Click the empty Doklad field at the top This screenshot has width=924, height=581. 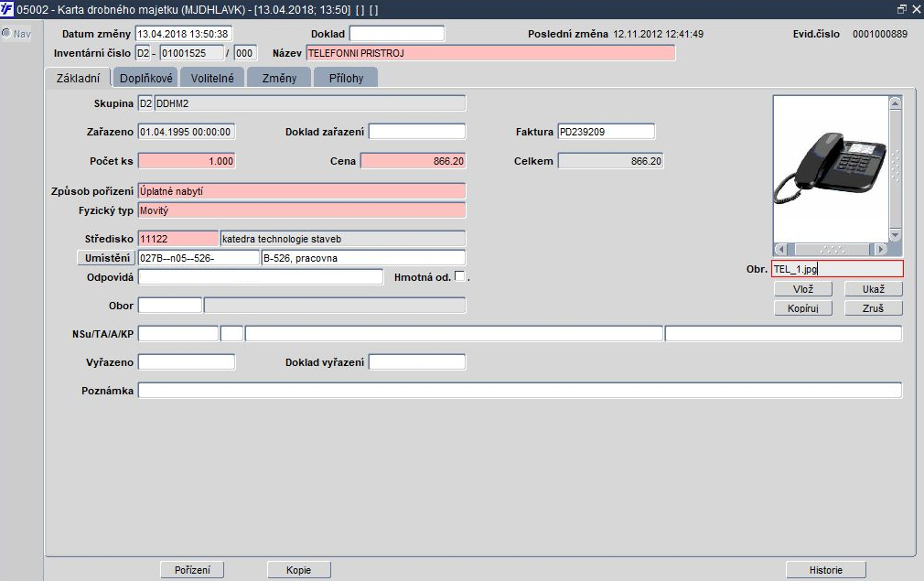[397, 34]
